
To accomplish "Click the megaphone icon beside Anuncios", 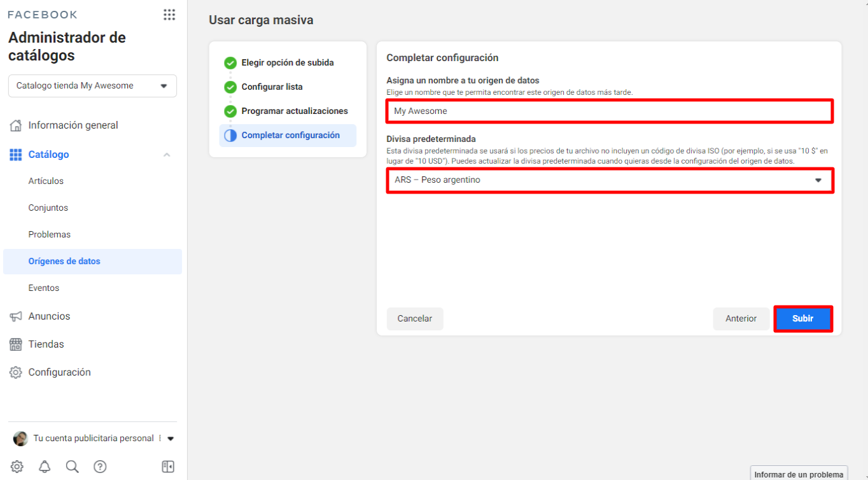I will (16, 316).
